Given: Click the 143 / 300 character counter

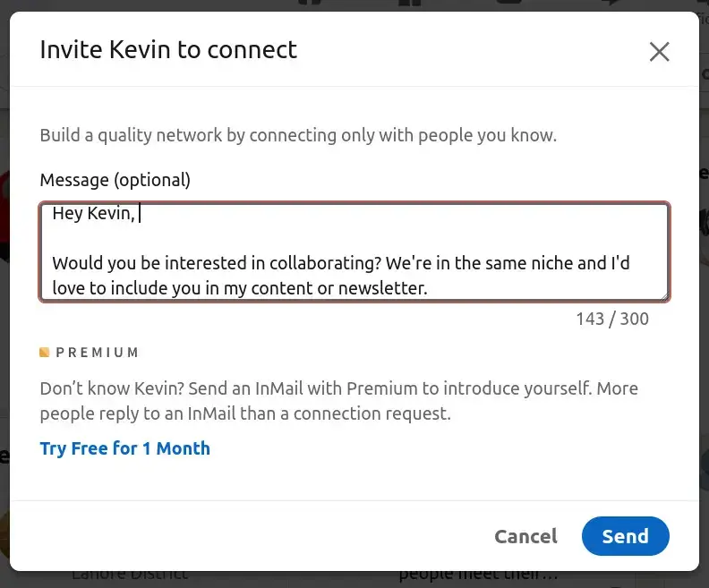Looking at the screenshot, I should coord(612,319).
